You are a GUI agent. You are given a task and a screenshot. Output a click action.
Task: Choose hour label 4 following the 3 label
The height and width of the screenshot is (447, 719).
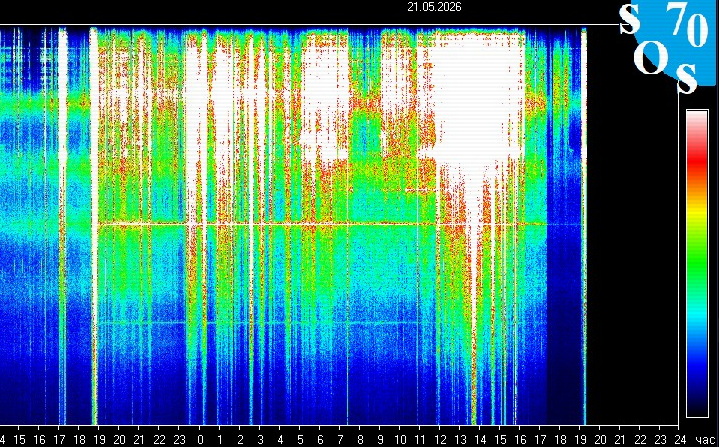point(280,439)
